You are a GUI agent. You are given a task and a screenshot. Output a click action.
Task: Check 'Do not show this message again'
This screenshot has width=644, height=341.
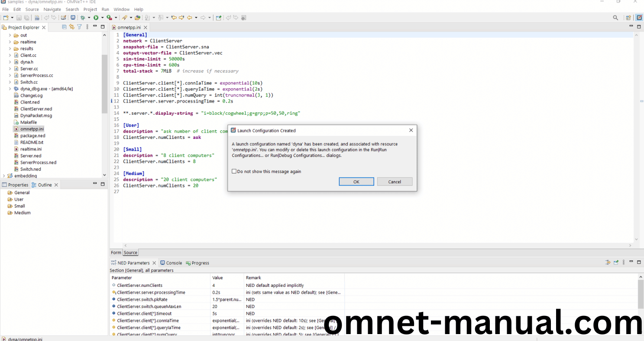click(234, 171)
